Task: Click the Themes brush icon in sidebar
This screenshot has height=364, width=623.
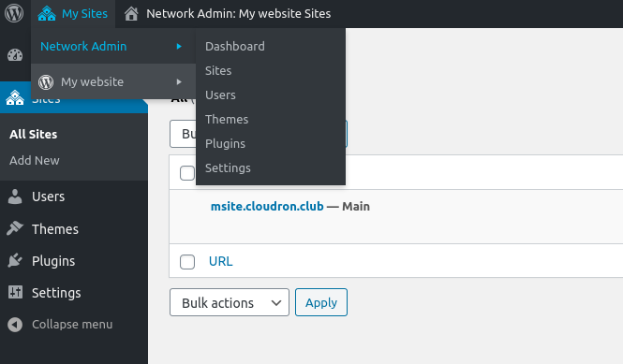Action: click(15, 228)
